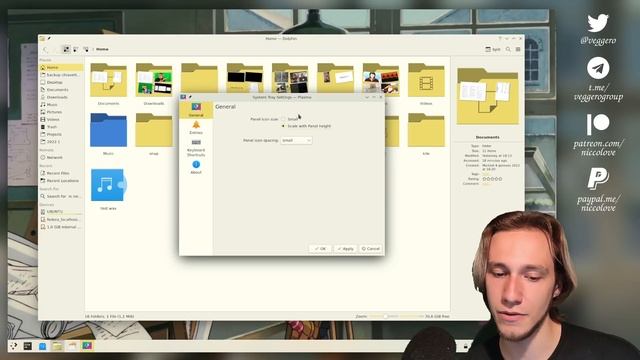Select the blue Music folder icon
This screenshot has height=360, width=640.
[109, 130]
